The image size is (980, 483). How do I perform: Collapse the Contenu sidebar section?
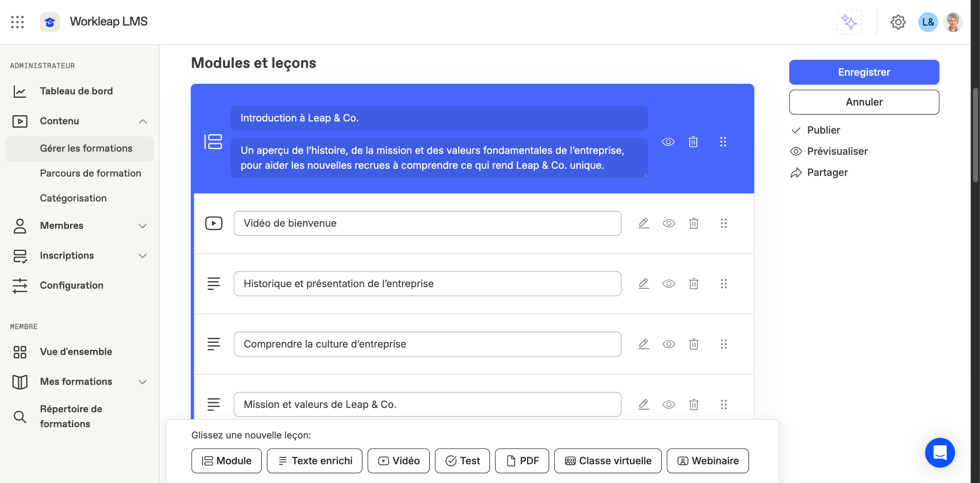click(142, 121)
